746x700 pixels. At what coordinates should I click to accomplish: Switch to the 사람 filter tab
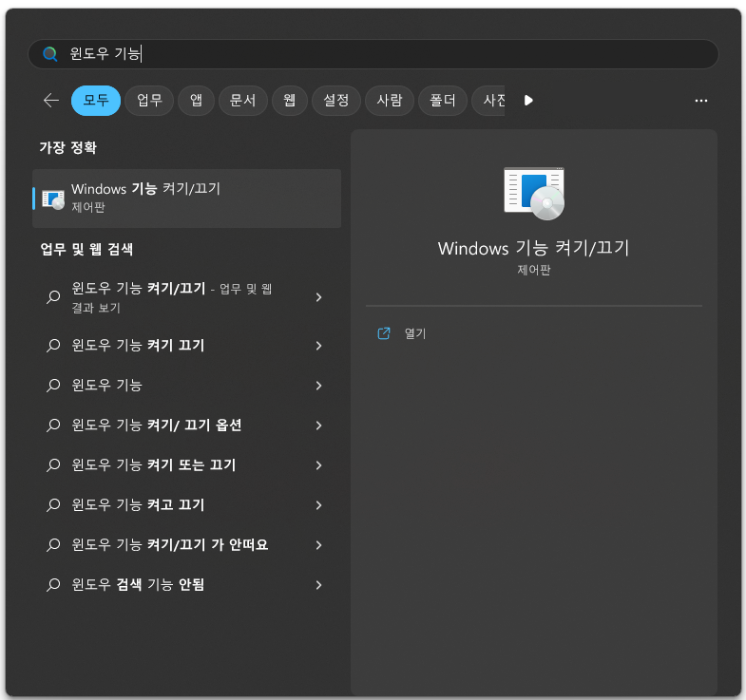pyautogui.click(x=390, y=101)
